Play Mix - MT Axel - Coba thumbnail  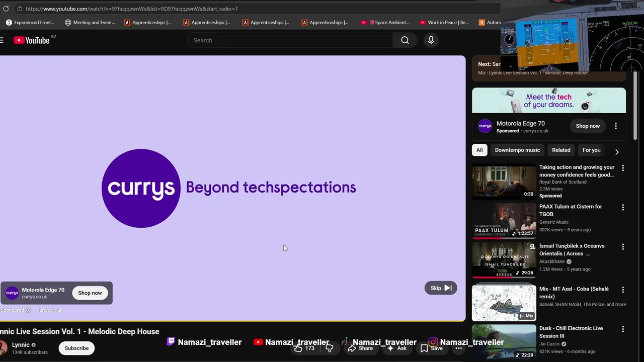click(504, 303)
